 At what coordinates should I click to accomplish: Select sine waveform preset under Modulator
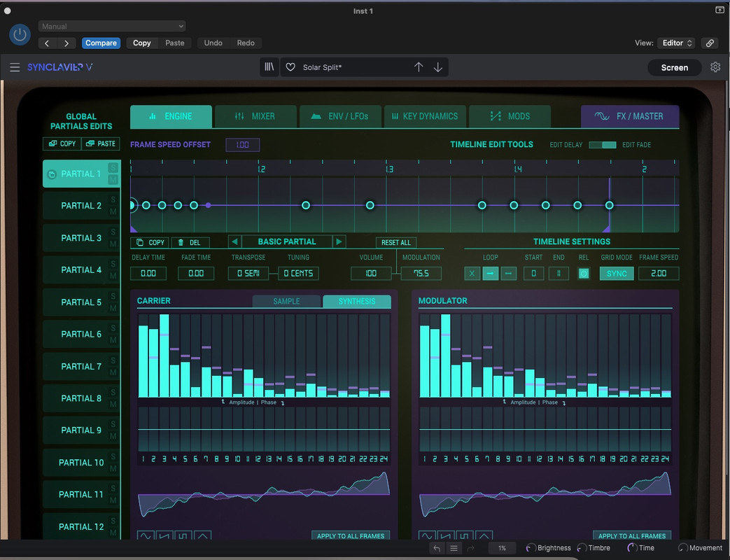428,535
